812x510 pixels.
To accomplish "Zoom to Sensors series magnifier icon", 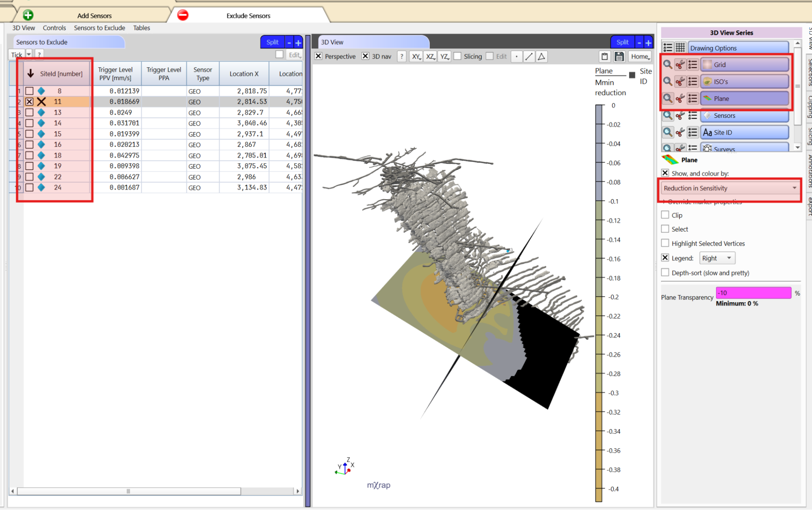I will (x=667, y=116).
